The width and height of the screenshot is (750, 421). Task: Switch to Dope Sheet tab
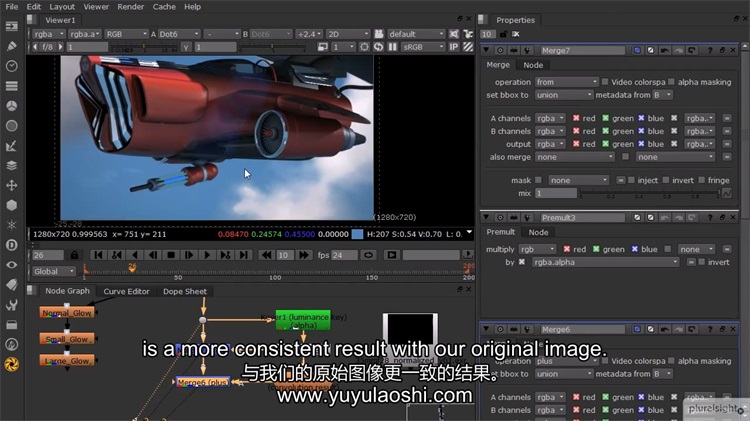pos(185,291)
